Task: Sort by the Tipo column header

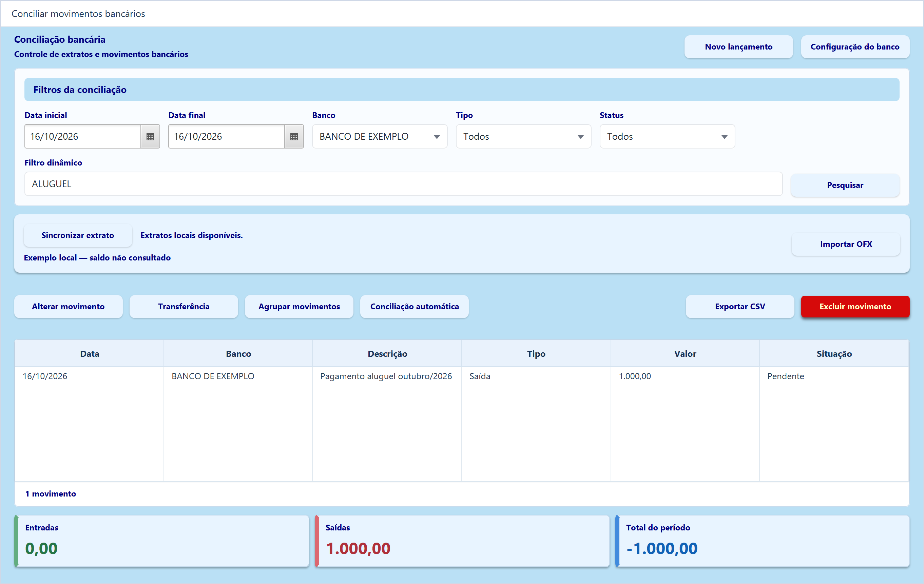Action: click(536, 354)
